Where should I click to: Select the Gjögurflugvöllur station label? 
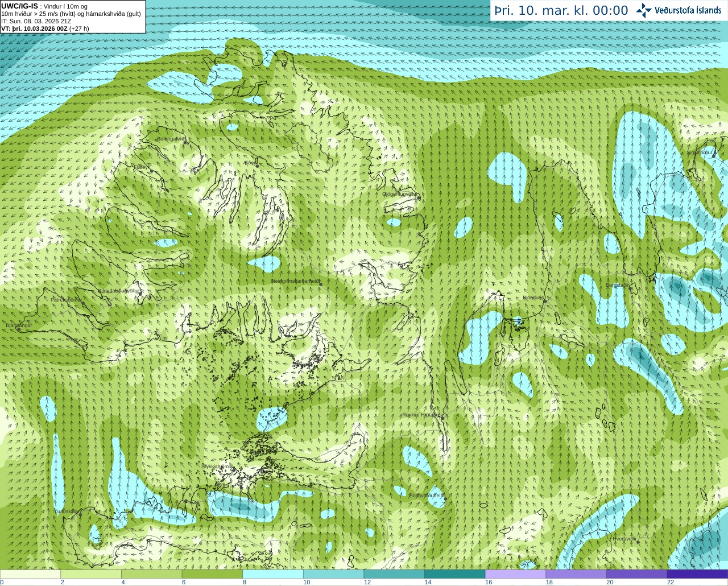400,194
